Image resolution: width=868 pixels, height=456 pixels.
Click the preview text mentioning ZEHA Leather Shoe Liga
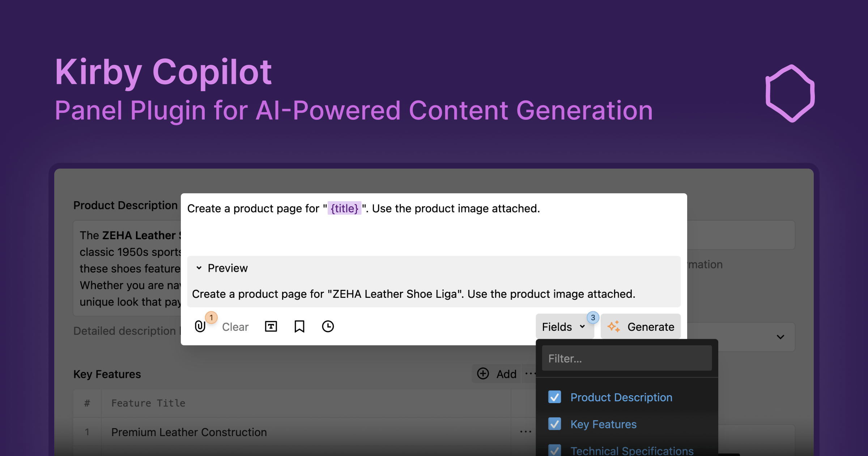[x=414, y=294]
